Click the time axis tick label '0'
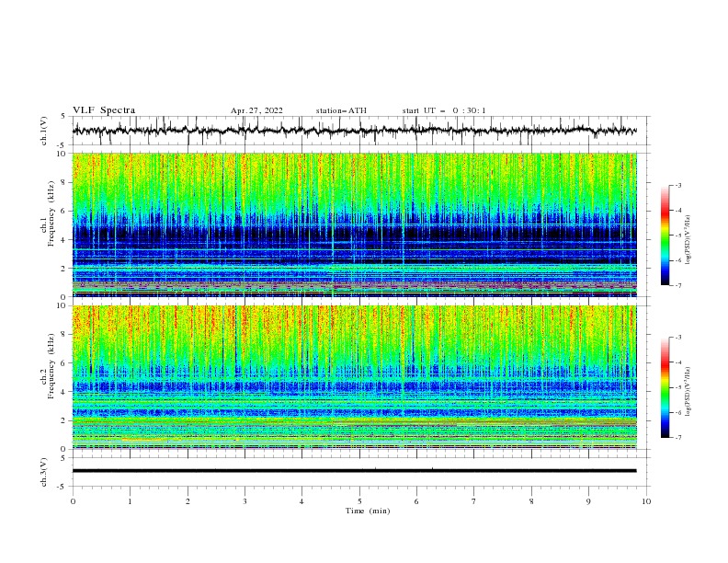728x563 pixels. 73,501
